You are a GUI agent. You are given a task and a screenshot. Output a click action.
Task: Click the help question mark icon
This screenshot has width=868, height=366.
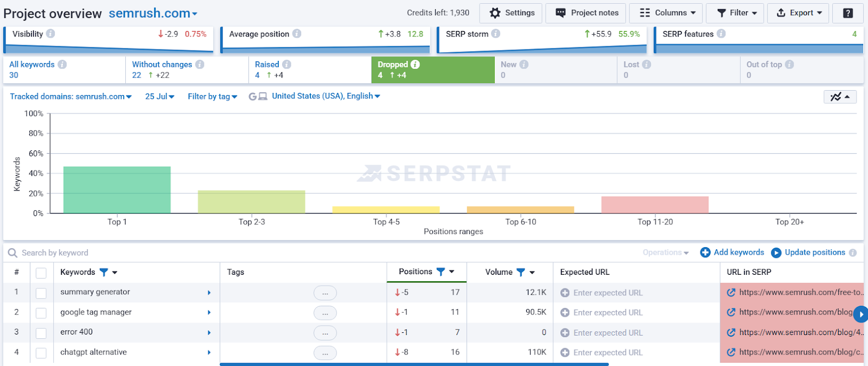[x=848, y=13]
